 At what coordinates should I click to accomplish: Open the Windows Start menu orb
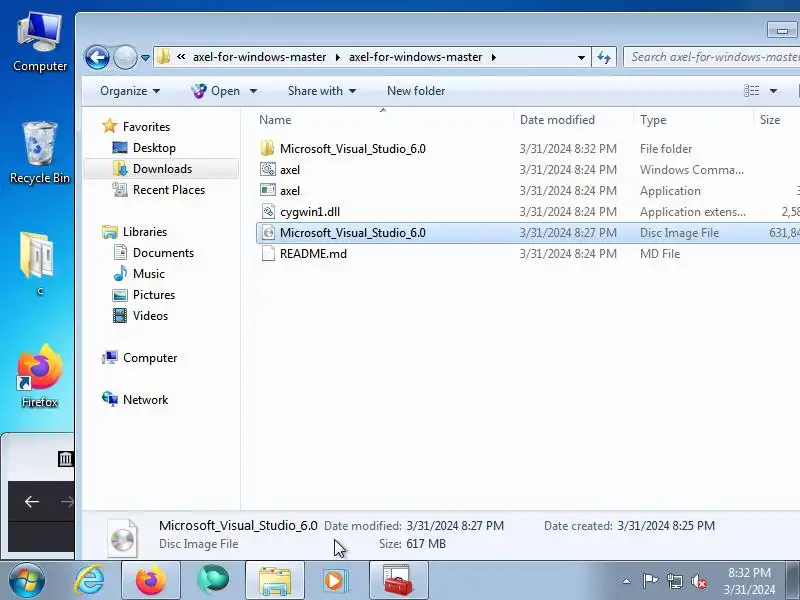click(x=26, y=580)
